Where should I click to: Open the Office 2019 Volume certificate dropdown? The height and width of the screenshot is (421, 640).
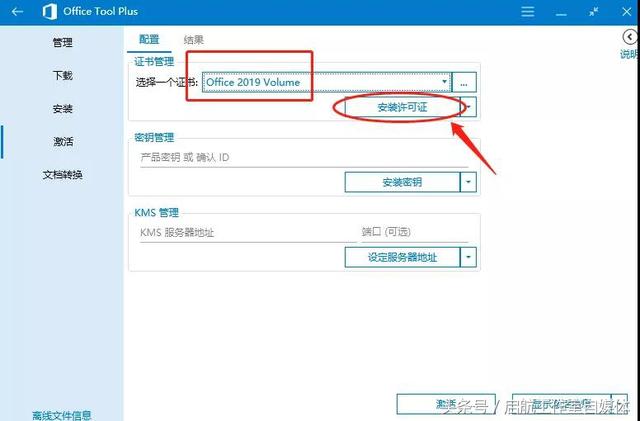327,82
